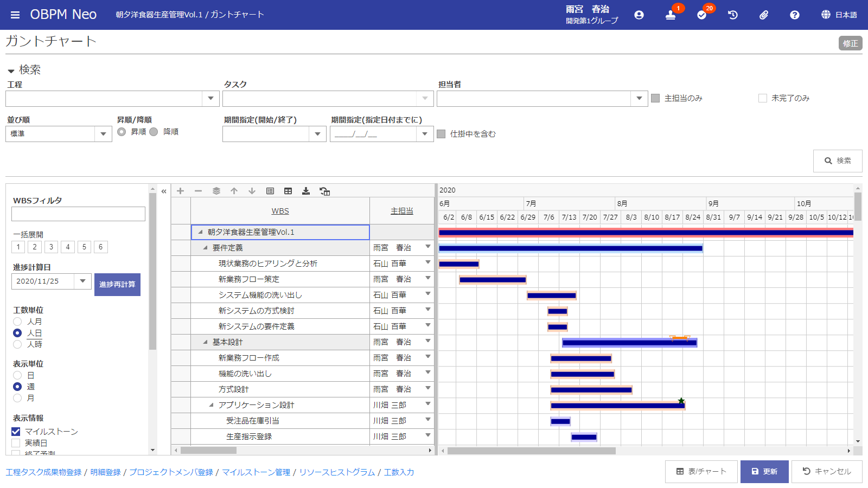Image resolution: width=868 pixels, height=488 pixels.
Task: Click the 基本設計 gantt bar
Action: (x=629, y=343)
